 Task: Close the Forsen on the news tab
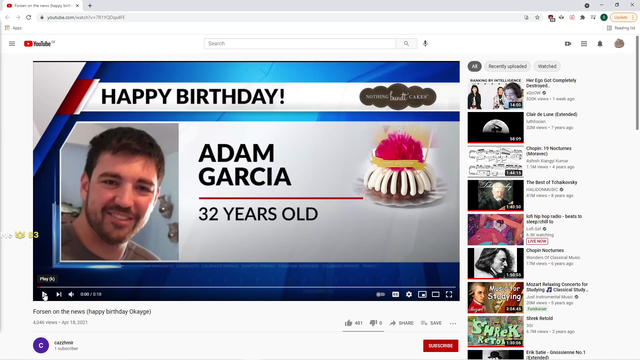click(x=77, y=6)
